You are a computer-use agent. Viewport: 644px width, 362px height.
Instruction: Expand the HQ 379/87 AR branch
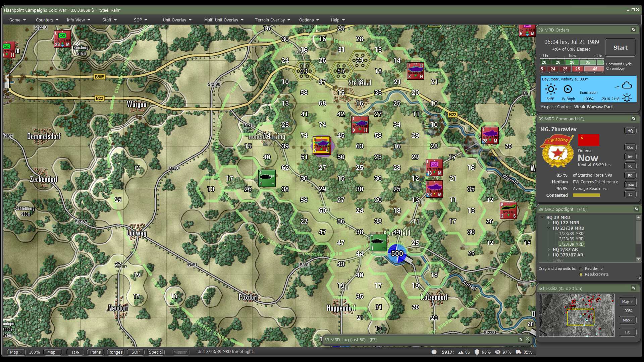[x=548, y=255]
